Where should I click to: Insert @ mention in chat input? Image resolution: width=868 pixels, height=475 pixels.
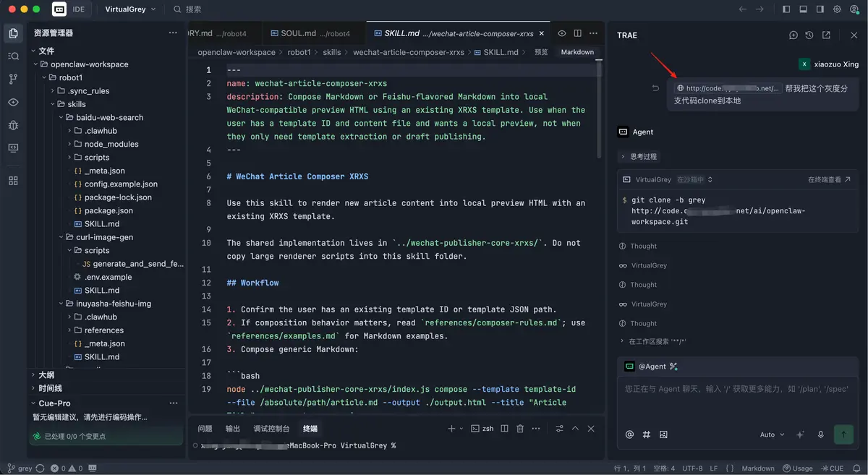(x=629, y=435)
